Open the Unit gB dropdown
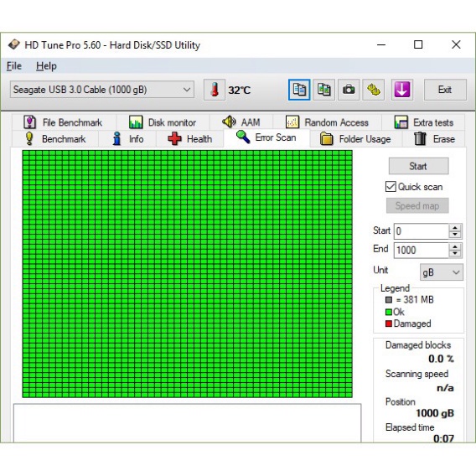Image resolution: width=476 pixels, height=476 pixels. pyautogui.click(x=442, y=272)
